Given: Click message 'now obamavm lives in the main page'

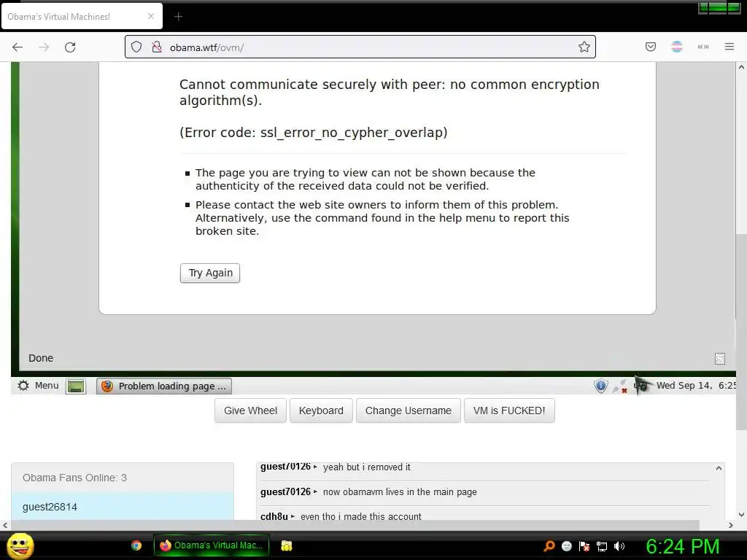Looking at the screenshot, I should [x=400, y=492].
